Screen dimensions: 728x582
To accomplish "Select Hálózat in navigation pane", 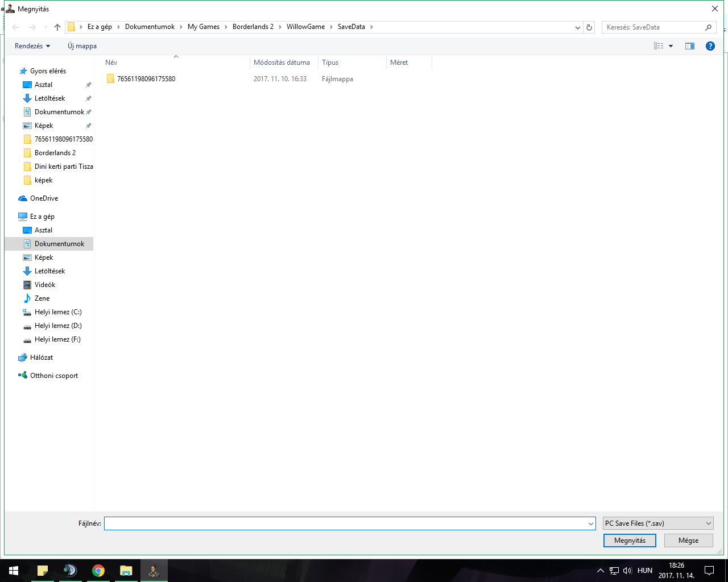I will tap(41, 357).
